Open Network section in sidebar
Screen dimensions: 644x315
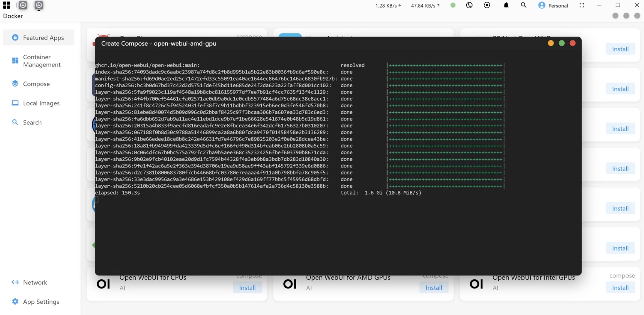[39, 282]
